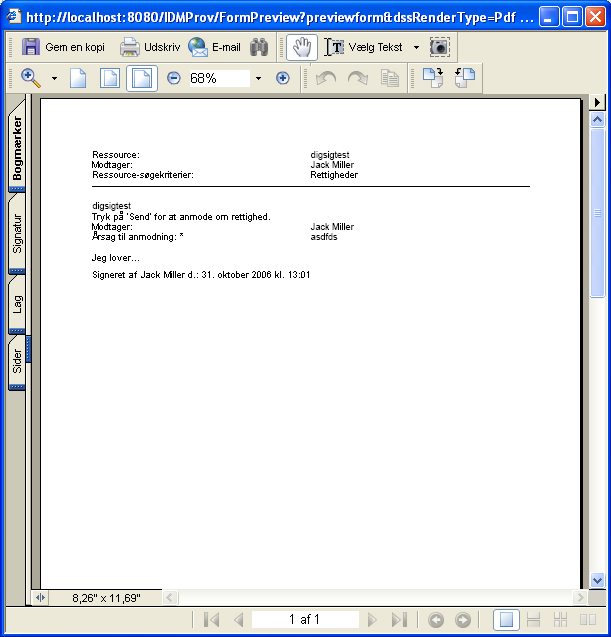Click the 'Rettigheder' value text

[x=334, y=175]
